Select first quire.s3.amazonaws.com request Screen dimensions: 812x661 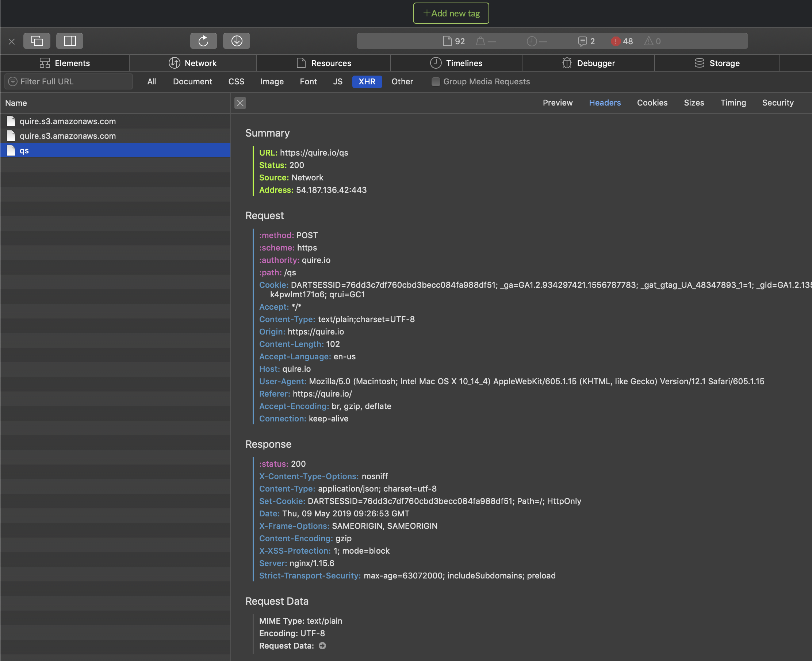coord(115,121)
